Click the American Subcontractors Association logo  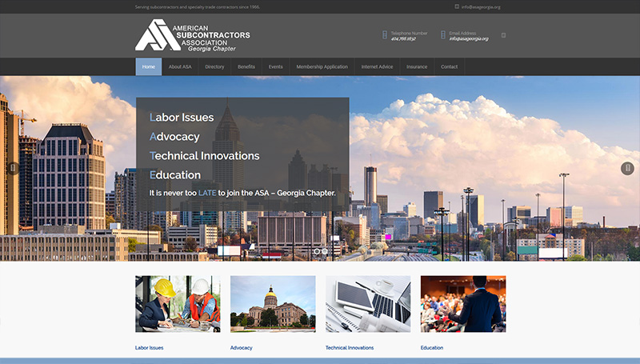[x=193, y=35]
